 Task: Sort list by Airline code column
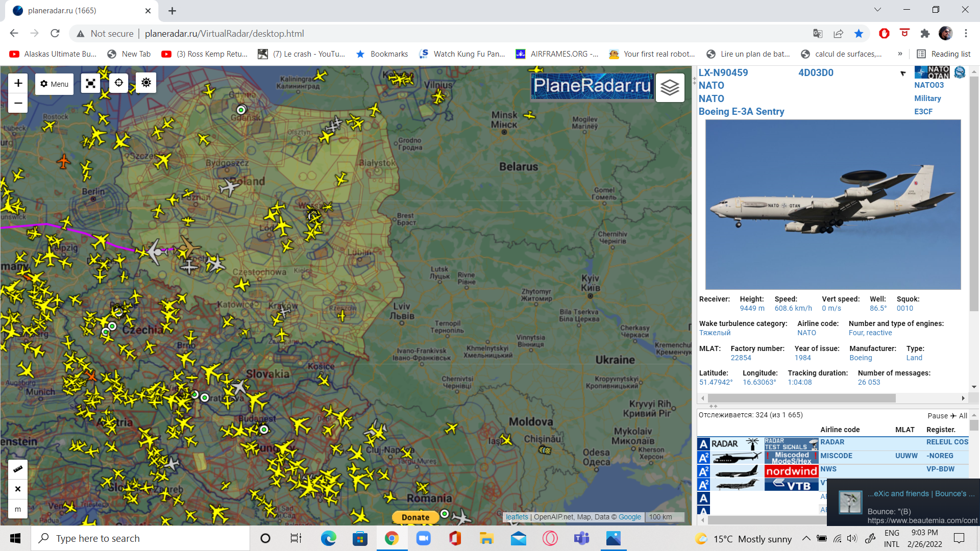840,430
